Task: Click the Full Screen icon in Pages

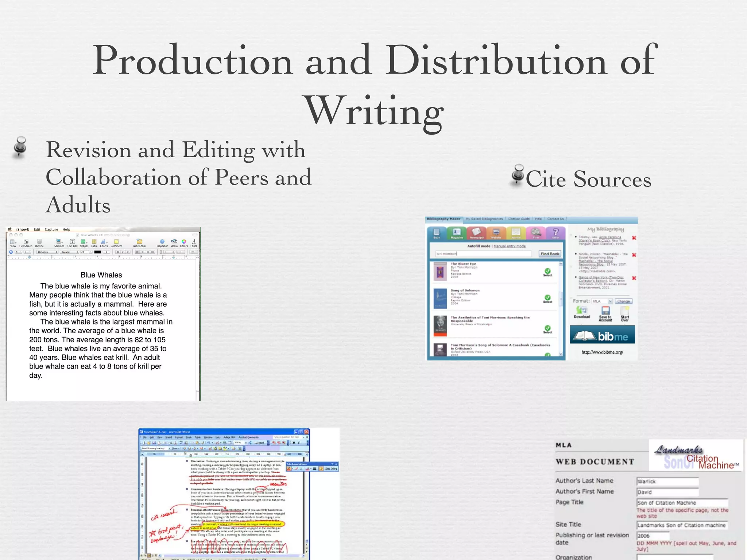Action: [26, 241]
